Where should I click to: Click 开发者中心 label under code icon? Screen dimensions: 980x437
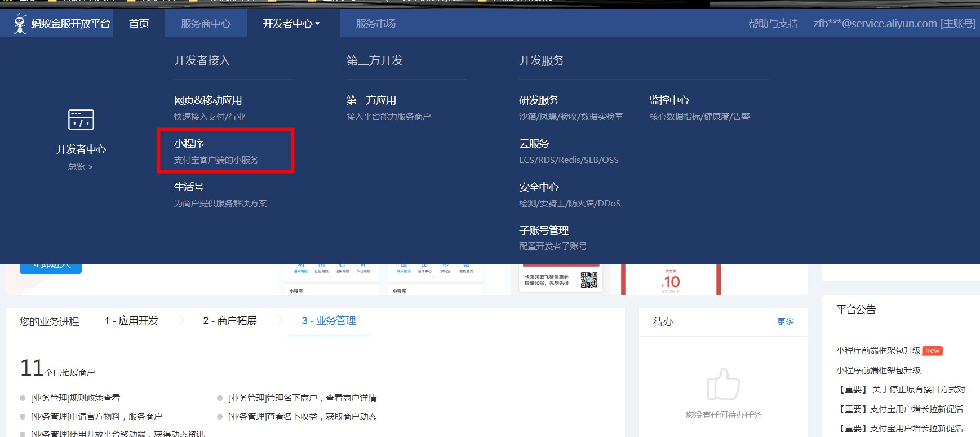[x=81, y=149]
